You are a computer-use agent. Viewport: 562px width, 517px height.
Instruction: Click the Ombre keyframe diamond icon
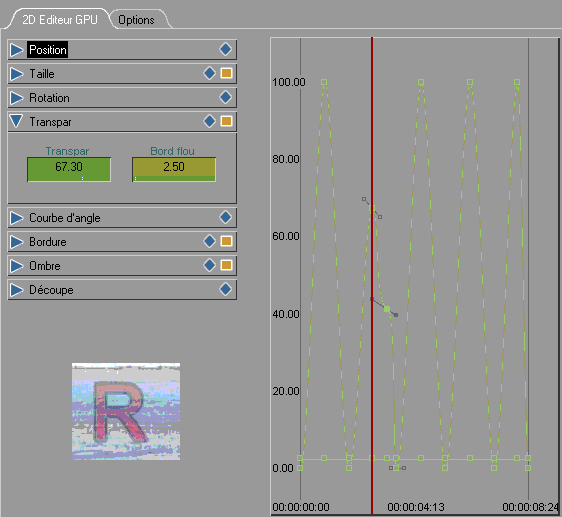209,265
